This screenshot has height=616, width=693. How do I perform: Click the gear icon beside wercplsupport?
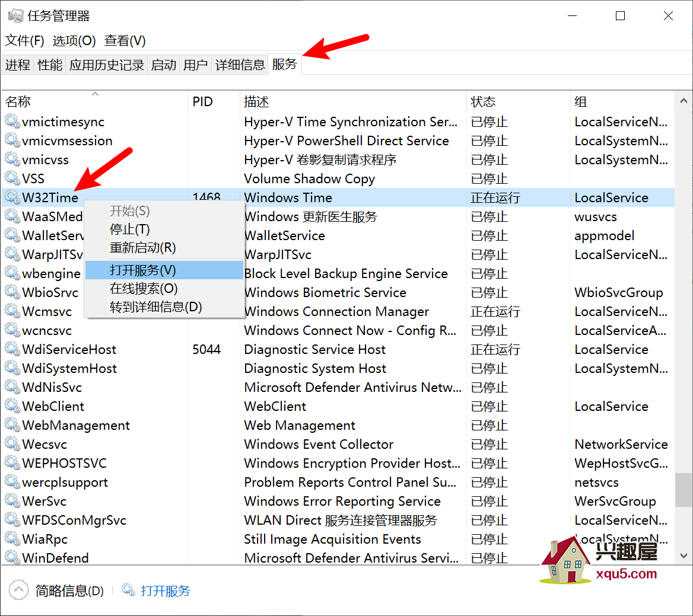click(x=12, y=482)
